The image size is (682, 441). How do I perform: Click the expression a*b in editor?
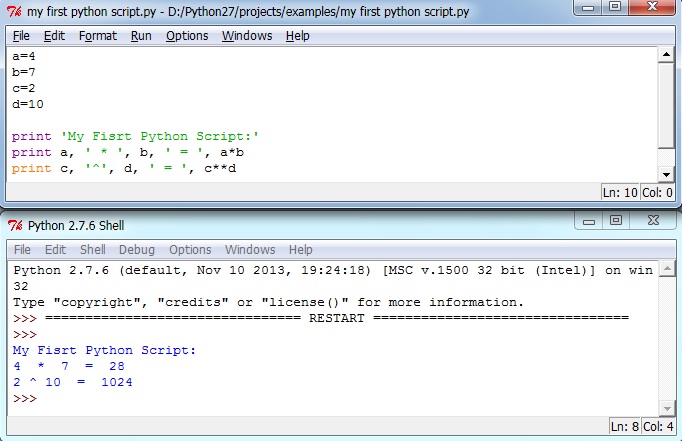point(232,152)
